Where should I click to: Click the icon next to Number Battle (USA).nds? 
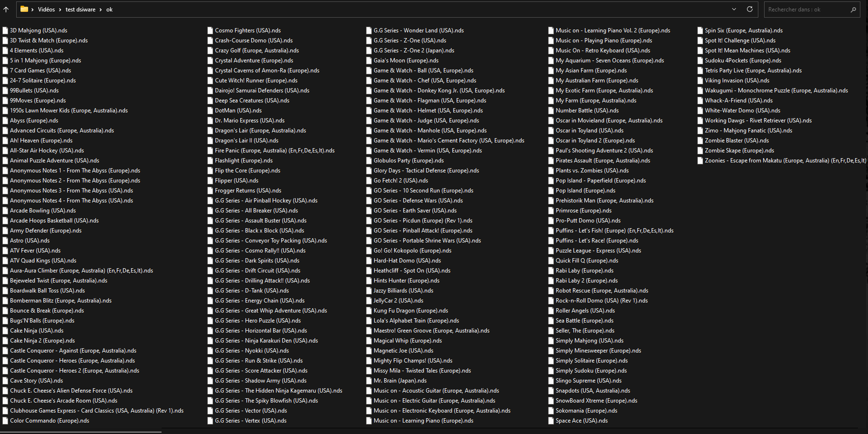(x=551, y=111)
